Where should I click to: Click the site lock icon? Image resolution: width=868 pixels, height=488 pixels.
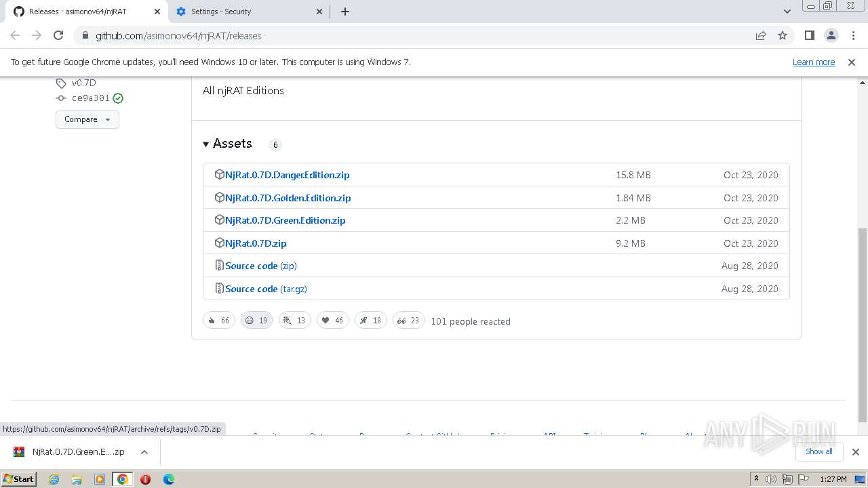point(85,35)
